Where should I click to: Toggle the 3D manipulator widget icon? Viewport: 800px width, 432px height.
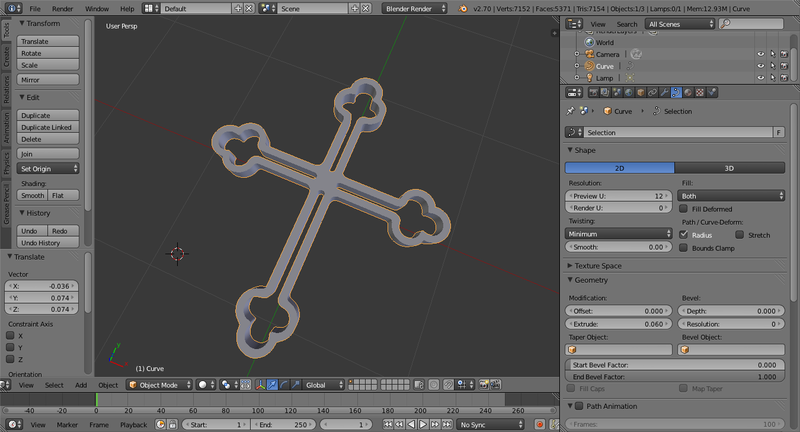(x=260, y=385)
